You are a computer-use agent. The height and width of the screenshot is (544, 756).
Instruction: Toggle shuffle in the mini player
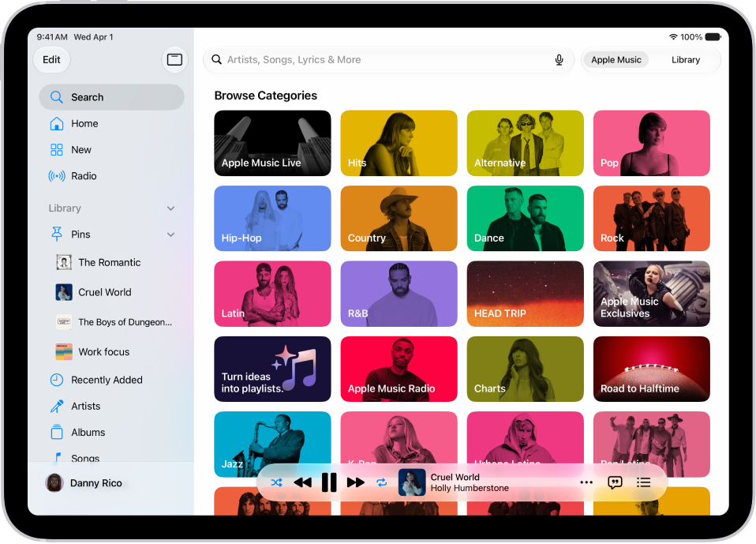(276, 482)
